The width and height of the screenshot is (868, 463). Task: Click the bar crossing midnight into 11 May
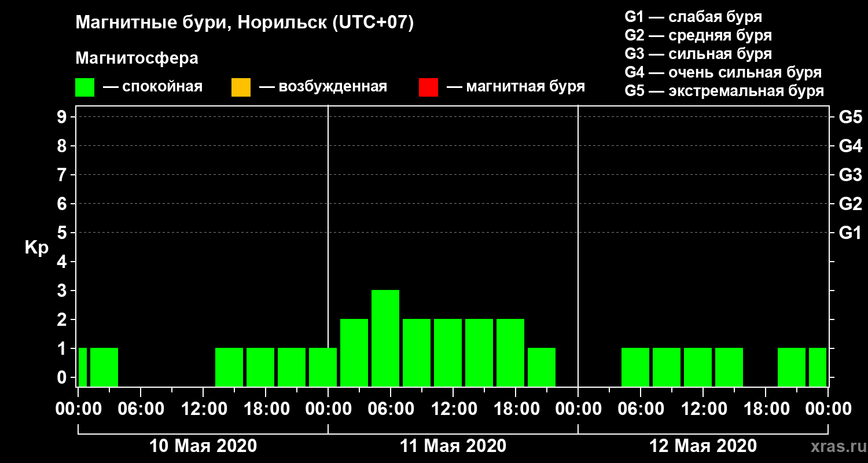(323, 367)
